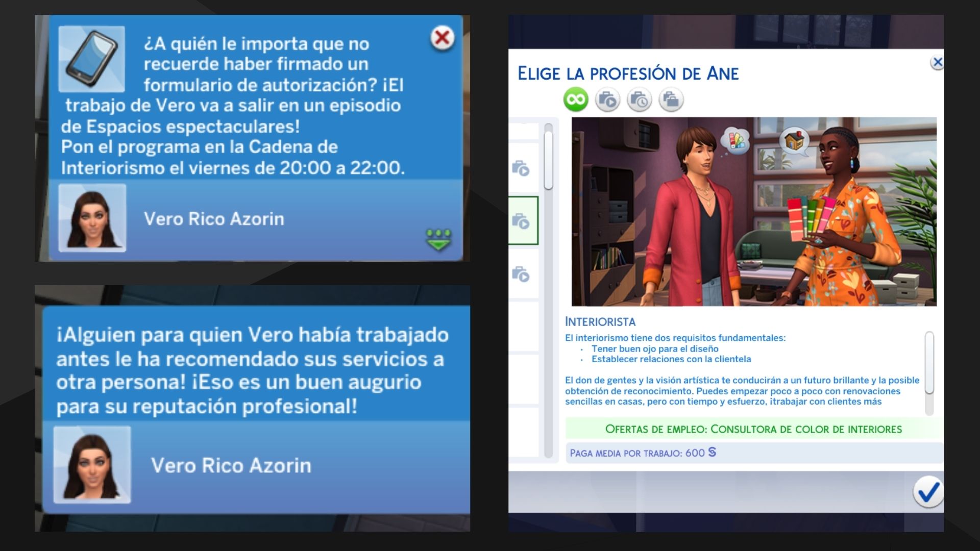Click the Cadena de Interiorismo schedule text

point(233,157)
